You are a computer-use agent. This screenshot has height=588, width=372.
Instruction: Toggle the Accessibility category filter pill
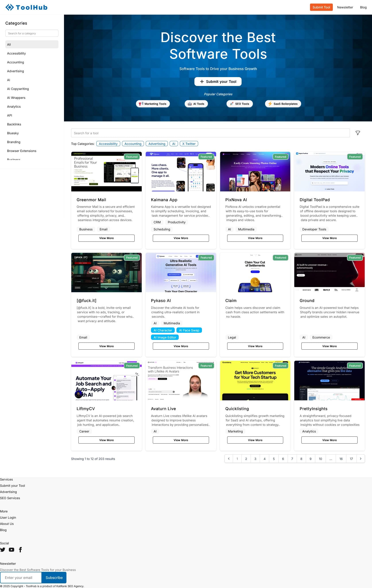click(x=108, y=144)
